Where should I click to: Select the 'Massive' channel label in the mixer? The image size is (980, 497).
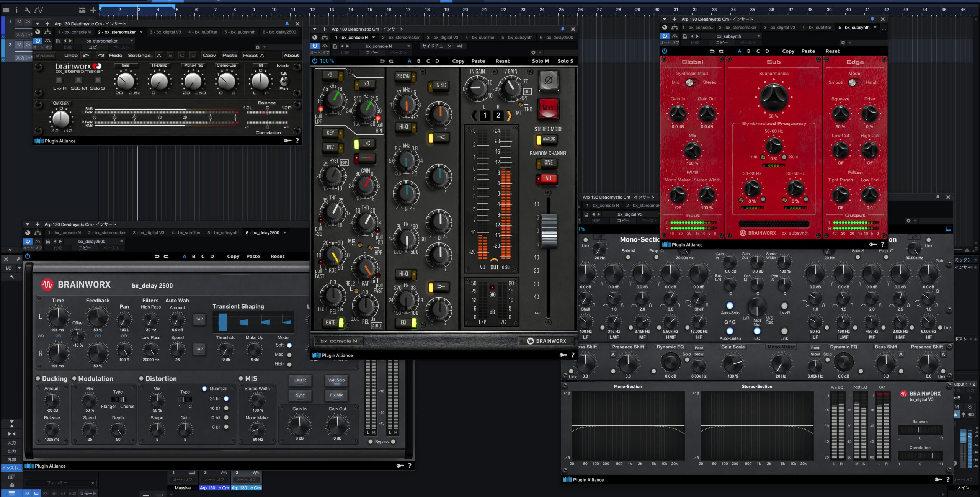pos(183,488)
